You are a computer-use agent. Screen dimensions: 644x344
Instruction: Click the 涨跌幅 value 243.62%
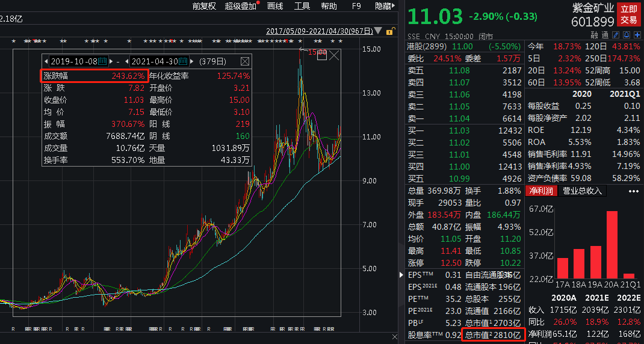[128, 76]
